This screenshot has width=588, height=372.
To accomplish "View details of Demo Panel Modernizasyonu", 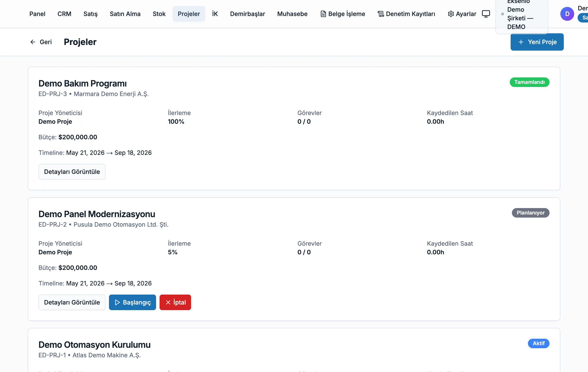I will point(72,302).
